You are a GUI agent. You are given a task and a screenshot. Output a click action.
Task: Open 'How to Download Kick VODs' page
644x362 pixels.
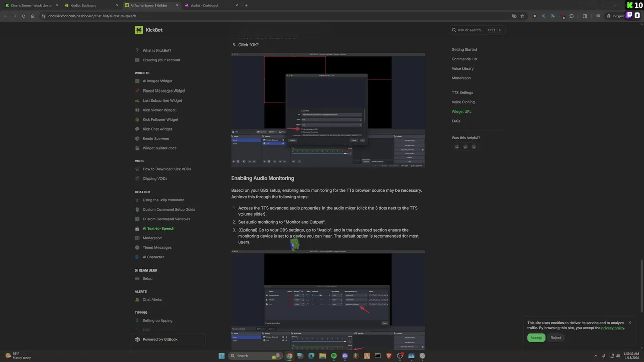[167, 169]
